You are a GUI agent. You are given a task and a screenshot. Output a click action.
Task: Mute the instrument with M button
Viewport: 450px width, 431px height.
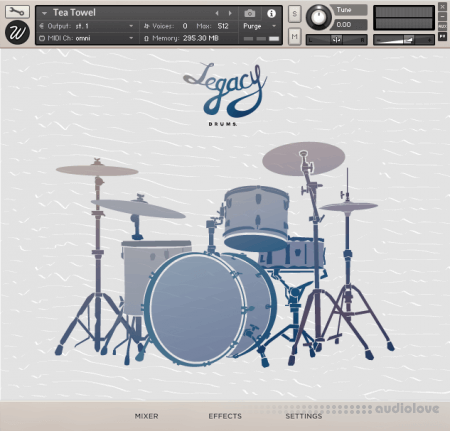point(294,36)
